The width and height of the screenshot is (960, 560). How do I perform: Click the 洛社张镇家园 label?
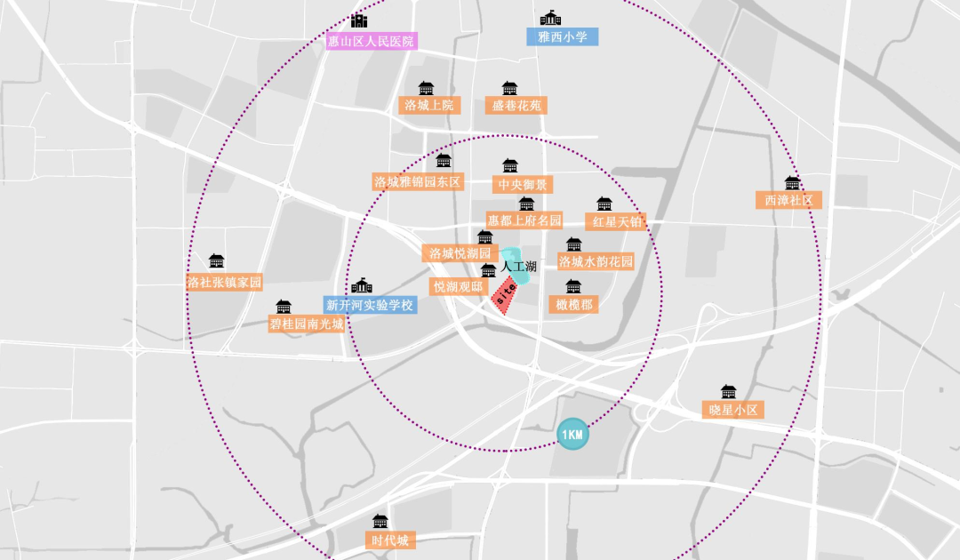tap(224, 282)
